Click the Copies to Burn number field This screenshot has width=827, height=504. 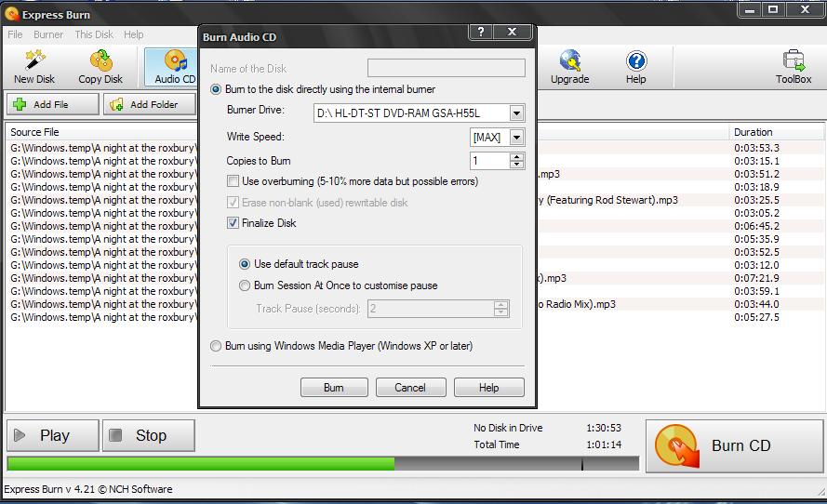click(x=490, y=161)
